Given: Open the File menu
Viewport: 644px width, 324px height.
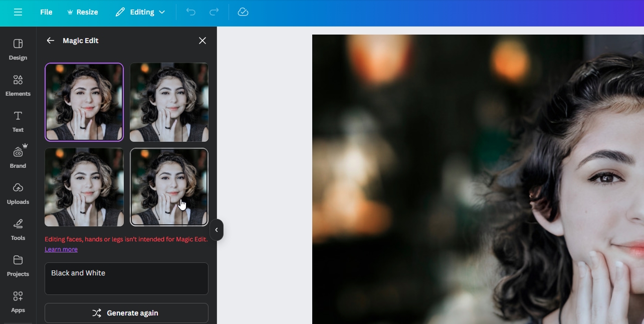Looking at the screenshot, I should tap(46, 12).
